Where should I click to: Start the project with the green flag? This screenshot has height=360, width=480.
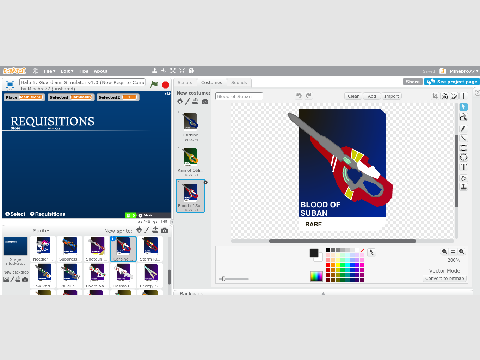point(154,84)
